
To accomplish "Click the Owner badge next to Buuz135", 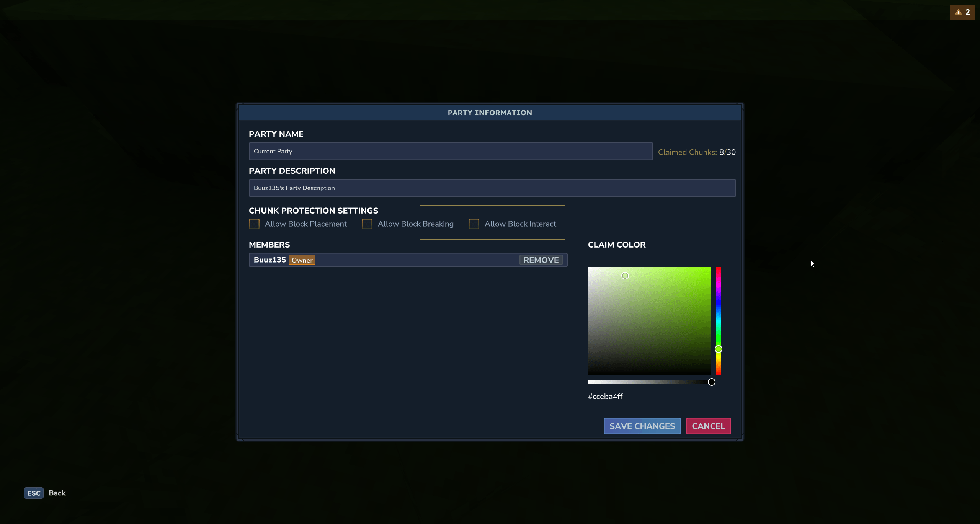I will [302, 260].
